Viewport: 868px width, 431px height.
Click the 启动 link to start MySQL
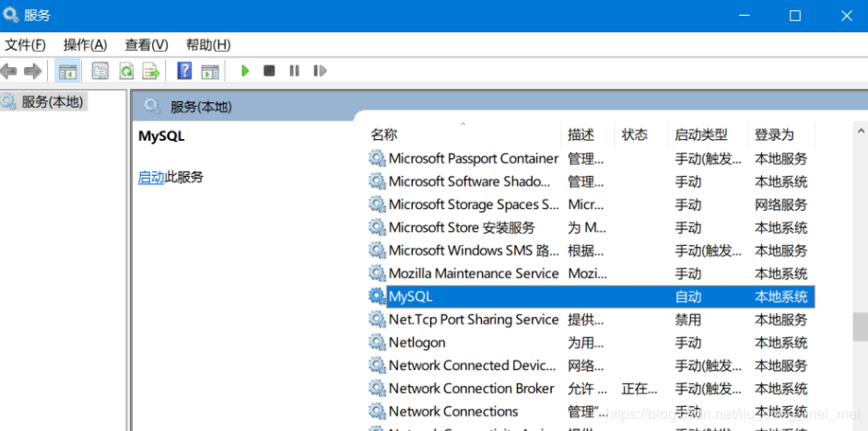pos(151,177)
